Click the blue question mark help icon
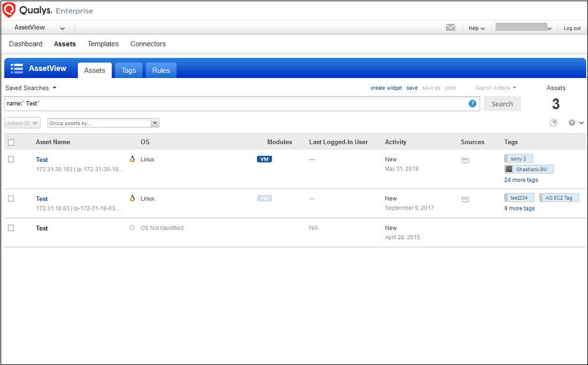The width and height of the screenshot is (588, 365). 472,103
